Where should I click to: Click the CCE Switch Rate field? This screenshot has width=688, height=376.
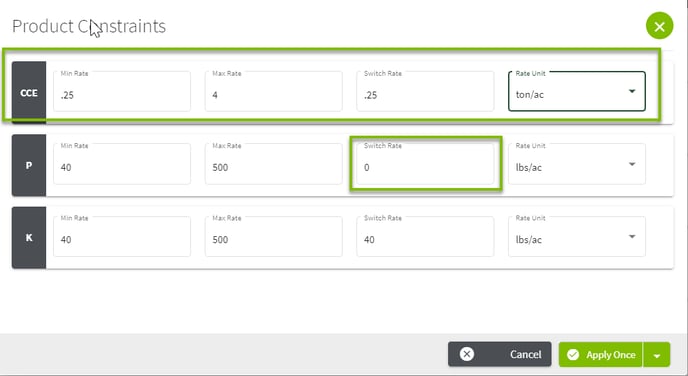click(425, 91)
